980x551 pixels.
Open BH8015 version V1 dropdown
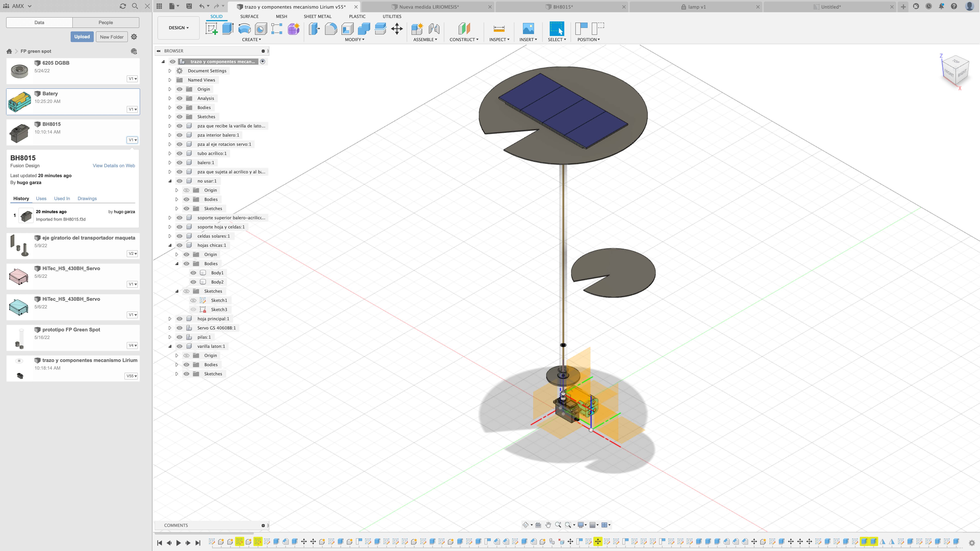pos(132,140)
